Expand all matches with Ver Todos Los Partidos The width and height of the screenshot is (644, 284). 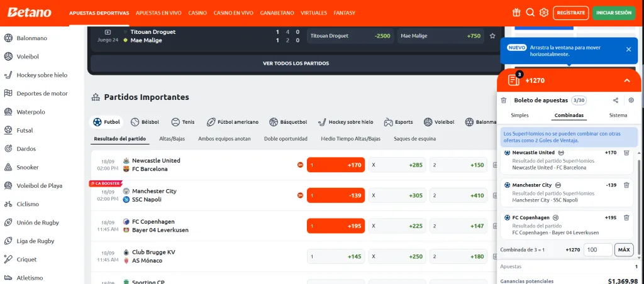click(296, 63)
